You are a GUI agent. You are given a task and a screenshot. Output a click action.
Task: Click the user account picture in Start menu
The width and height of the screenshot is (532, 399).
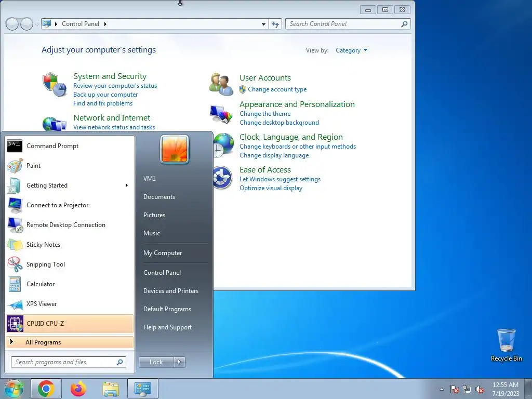pos(175,149)
